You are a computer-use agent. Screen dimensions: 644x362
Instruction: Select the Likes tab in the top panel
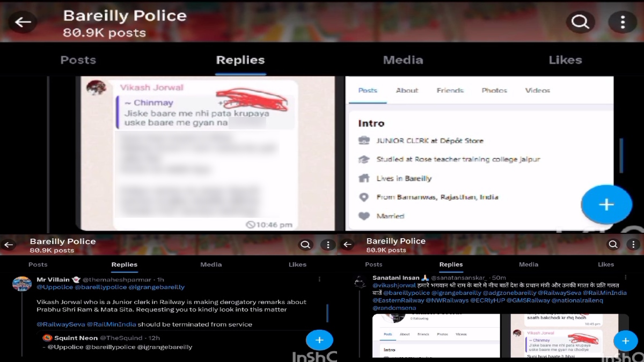point(565,60)
